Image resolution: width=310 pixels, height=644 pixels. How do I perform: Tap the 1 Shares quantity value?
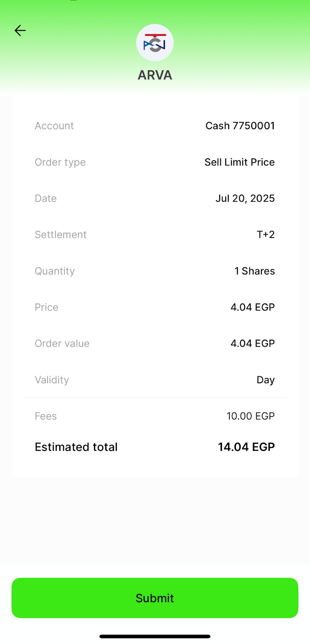(254, 271)
